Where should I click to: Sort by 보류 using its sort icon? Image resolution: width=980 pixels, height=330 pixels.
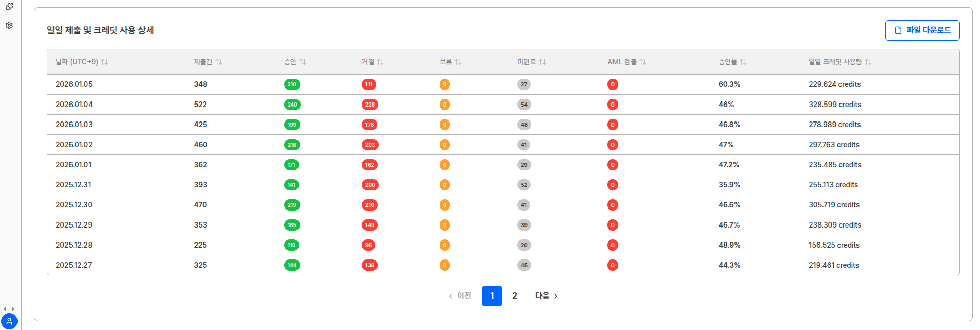(458, 62)
